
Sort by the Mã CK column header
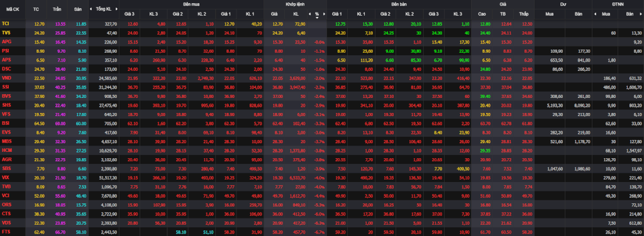point(12,9)
